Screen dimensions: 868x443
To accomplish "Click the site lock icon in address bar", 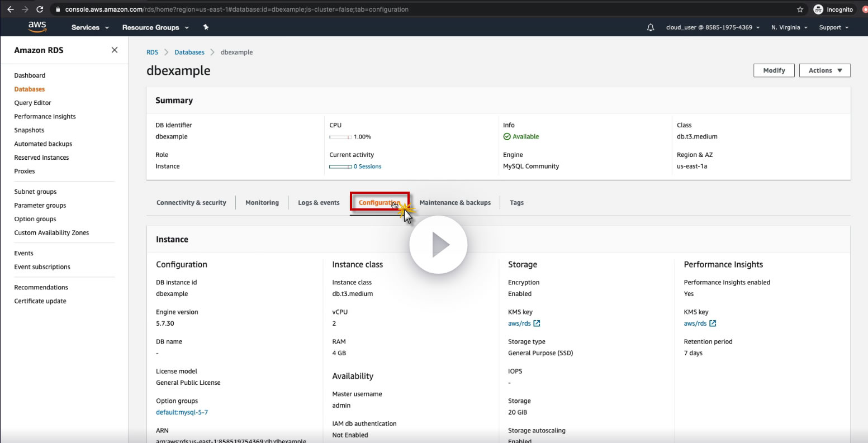I will [58, 9].
